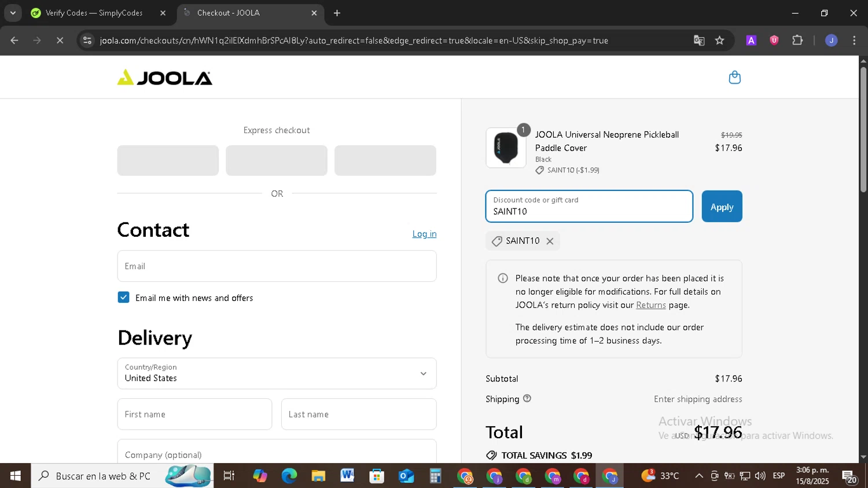Image resolution: width=868 pixels, height=488 pixels.
Task: Open the Chrome profile avatar
Action: [x=831, y=41]
